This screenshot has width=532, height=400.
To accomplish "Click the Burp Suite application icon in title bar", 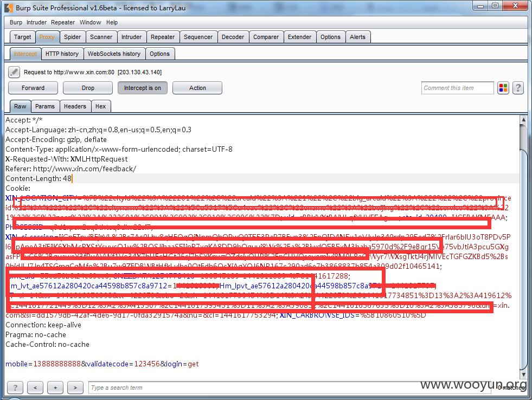I will tap(9, 8).
